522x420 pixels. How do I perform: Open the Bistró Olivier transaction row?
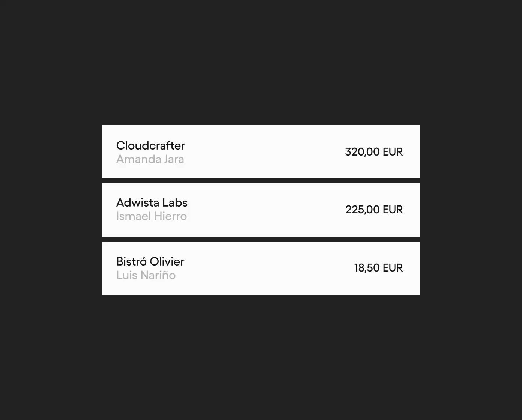(261, 268)
